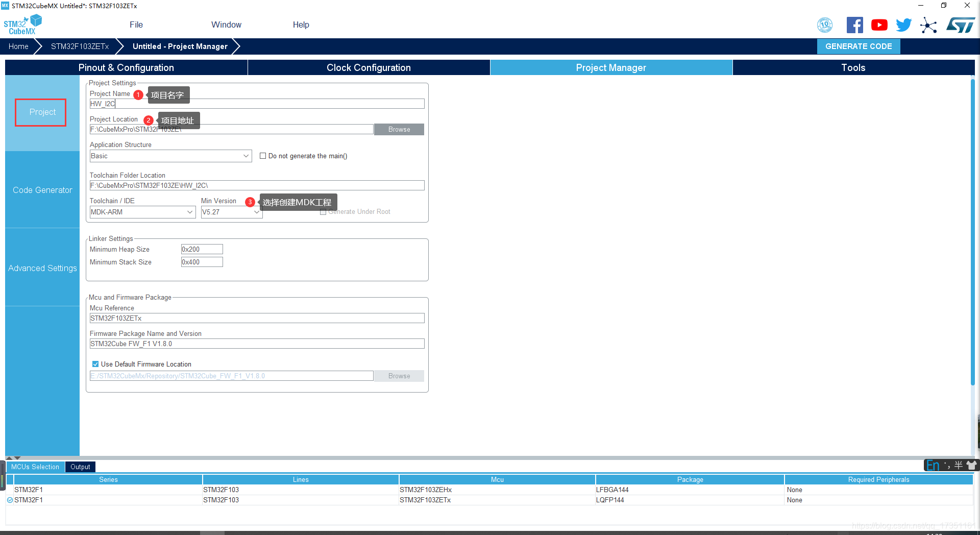Select the Project side tab
Viewport: 980px width, 535px height.
click(42, 112)
